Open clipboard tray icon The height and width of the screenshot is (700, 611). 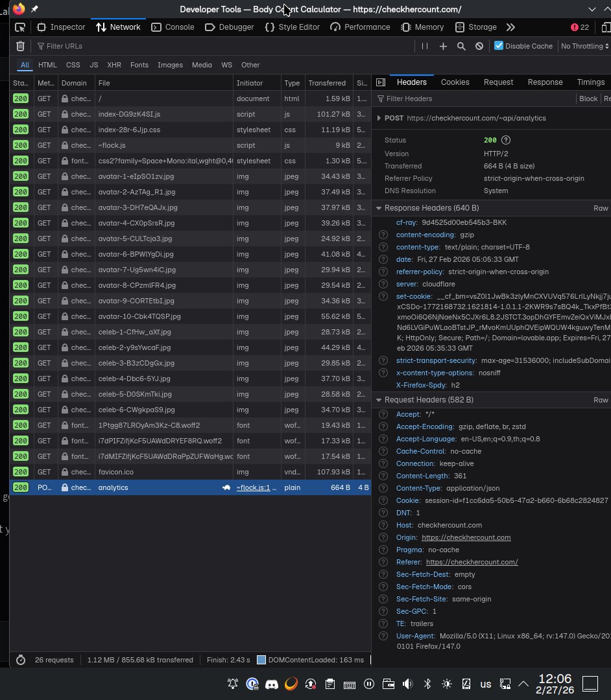click(330, 684)
